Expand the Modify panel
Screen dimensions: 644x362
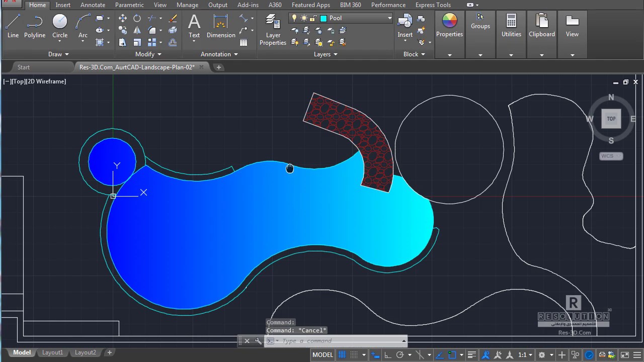[148, 54]
